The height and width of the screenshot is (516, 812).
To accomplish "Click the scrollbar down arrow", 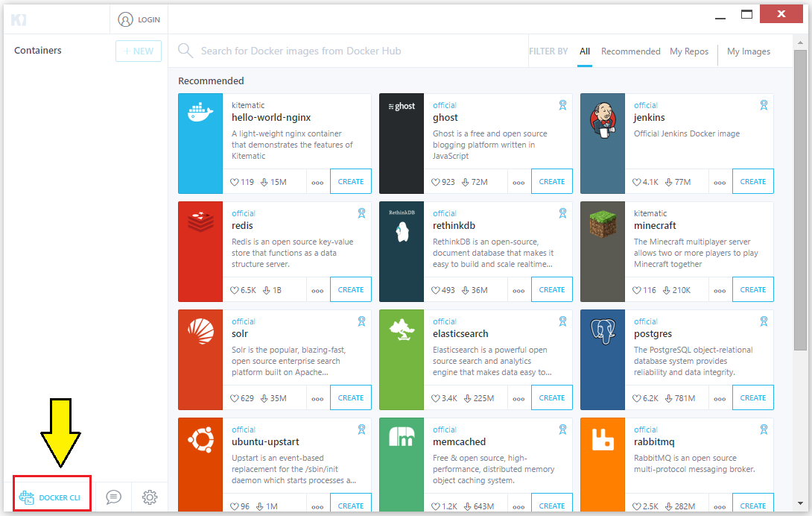I will click(x=800, y=503).
